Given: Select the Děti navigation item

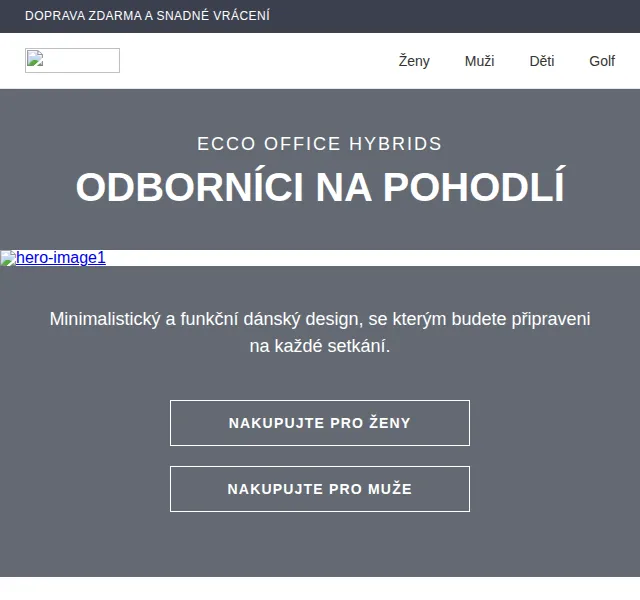Looking at the screenshot, I should [x=542, y=61].
